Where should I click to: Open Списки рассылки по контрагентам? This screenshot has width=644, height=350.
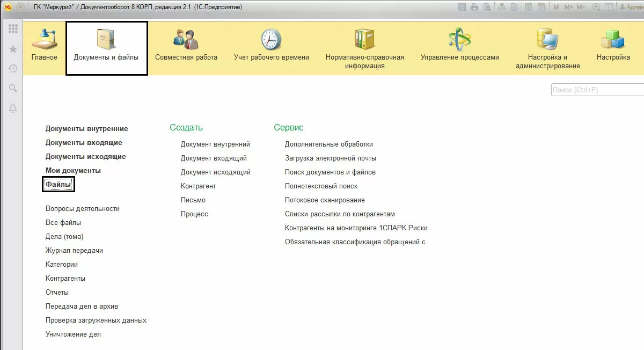point(340,214)
